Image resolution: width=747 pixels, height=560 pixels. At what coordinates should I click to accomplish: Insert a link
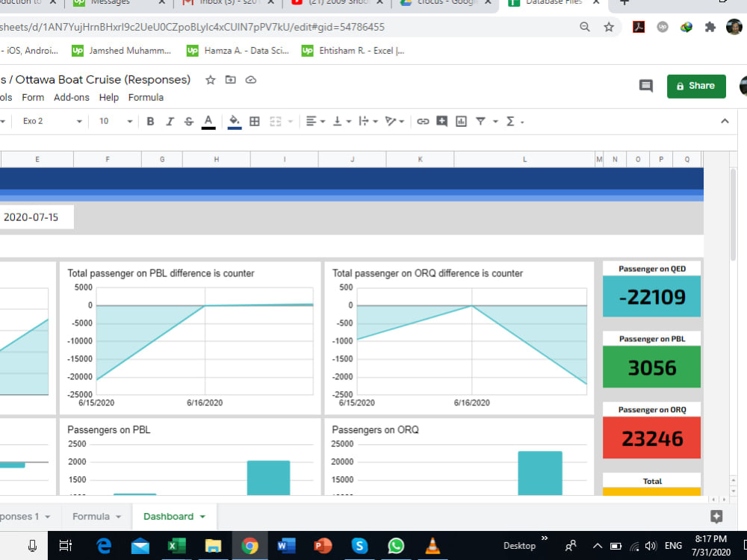[423, 122]
